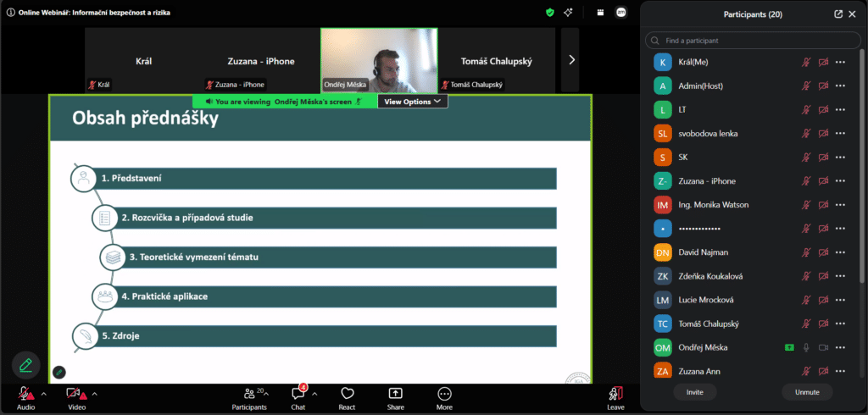Open the green annotate pencil button
The image size is (868, 415).
[x=26, y=365]
